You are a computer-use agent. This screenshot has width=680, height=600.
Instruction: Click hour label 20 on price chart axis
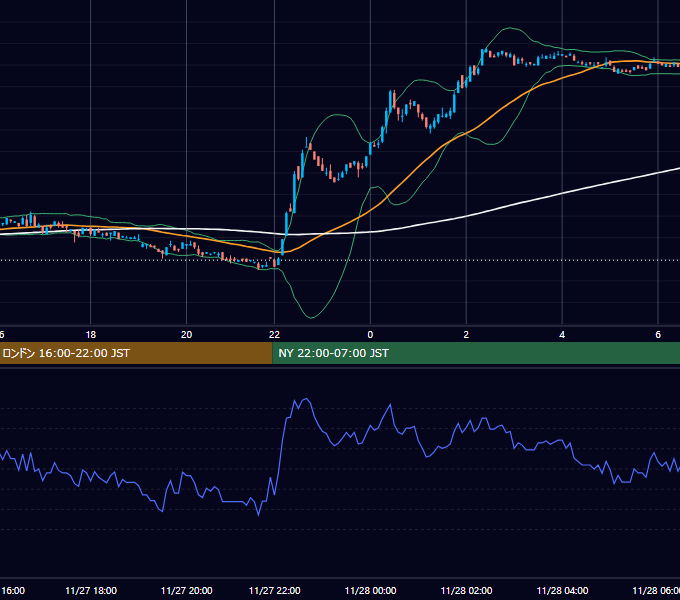(186, 335)
